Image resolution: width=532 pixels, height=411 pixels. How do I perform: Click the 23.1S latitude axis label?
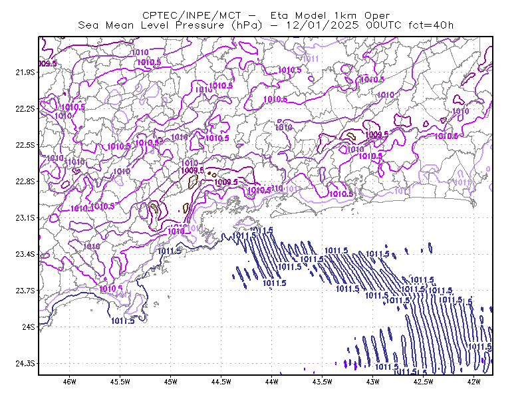25,218
